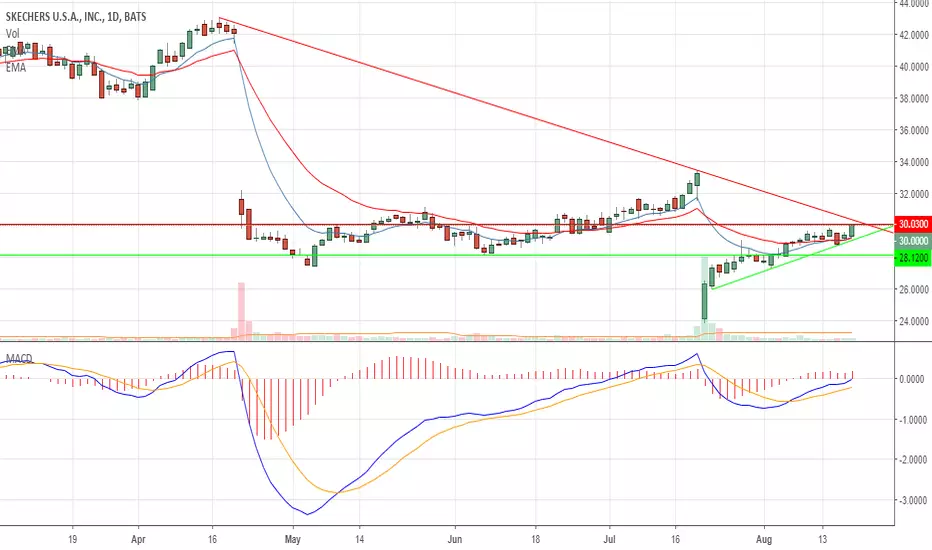
Task: Click the green 28.1200 price label
Action: click(x=913, y=258)
